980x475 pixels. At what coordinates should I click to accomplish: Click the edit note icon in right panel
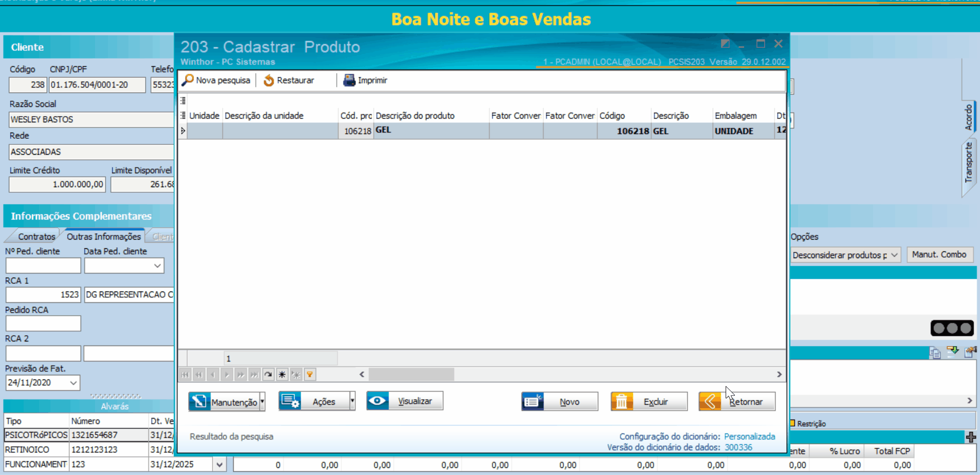(x=970, y=352)
